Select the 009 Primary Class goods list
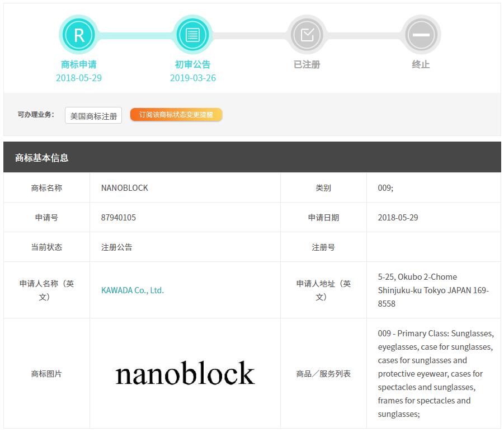The image size is (504, 432). point(436,374)
